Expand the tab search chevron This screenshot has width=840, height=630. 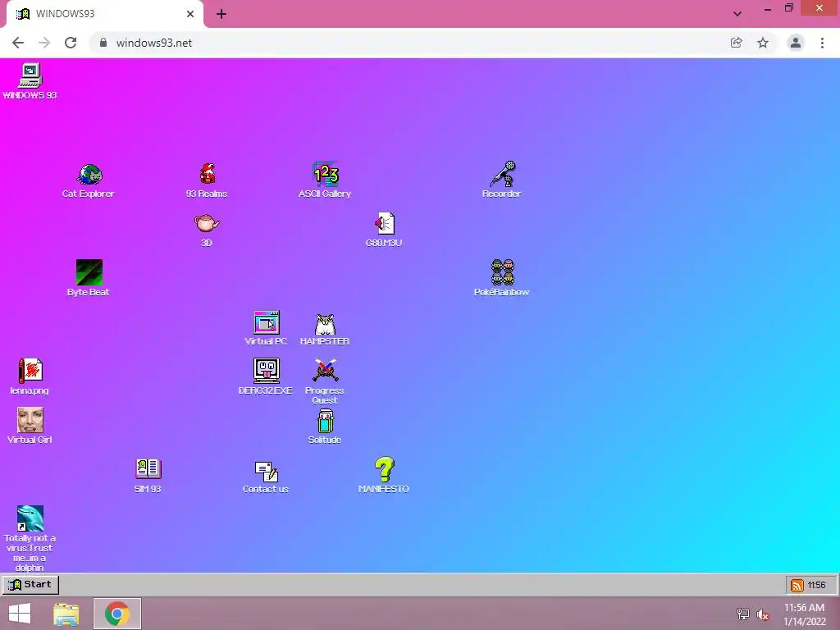coord(737,14)
